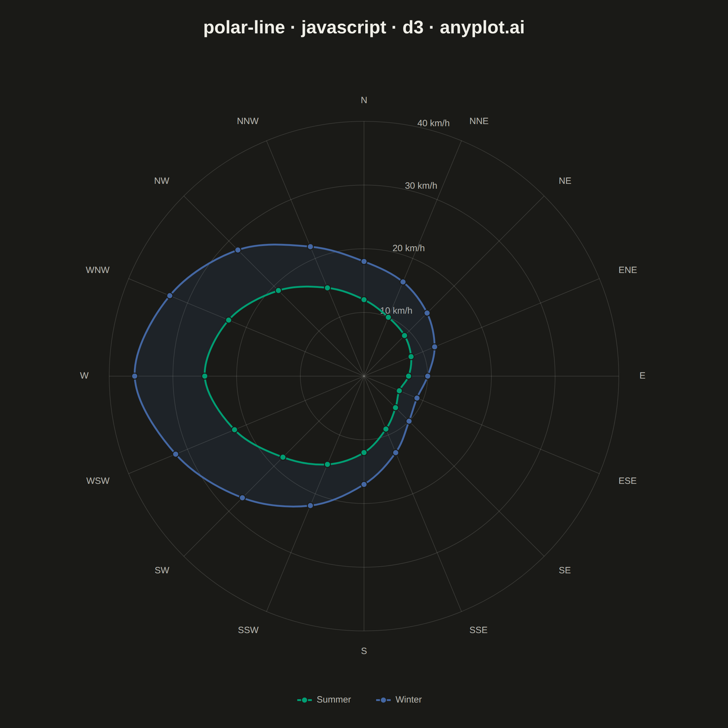This screenshot has width=728, height=728.
Task: Click the chart title text
Action: coord(364,27)
